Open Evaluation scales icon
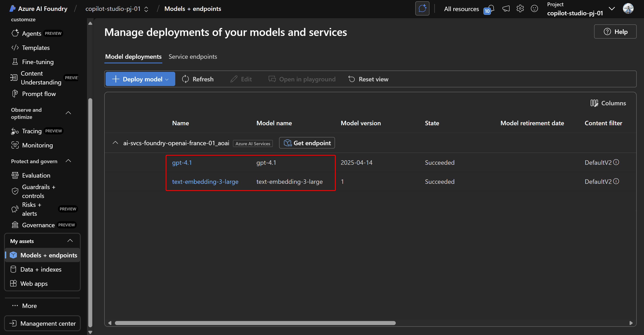Screen dimensions: 644x335 (15, 175)
